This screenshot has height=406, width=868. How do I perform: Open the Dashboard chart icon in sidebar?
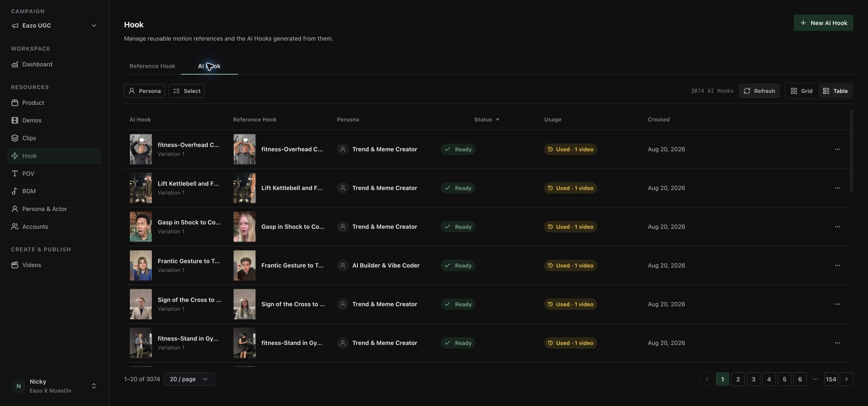click(15, 64)
